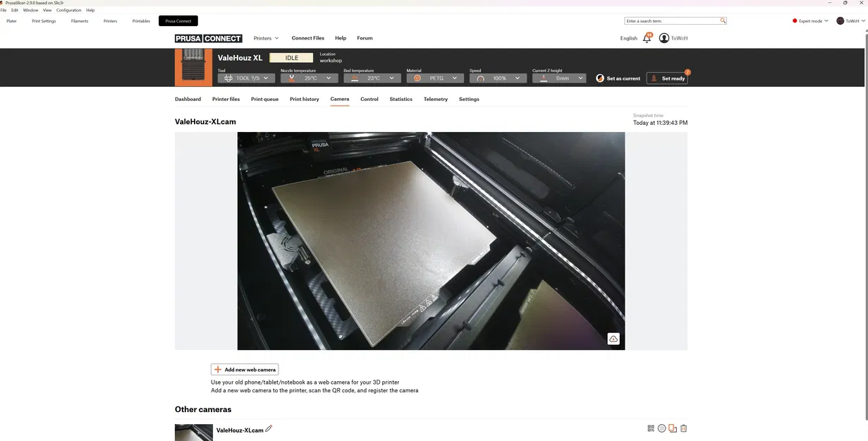868x441 pixels.
Task: Toggle the Set ready printer state
Action: [x=667, y=78]
